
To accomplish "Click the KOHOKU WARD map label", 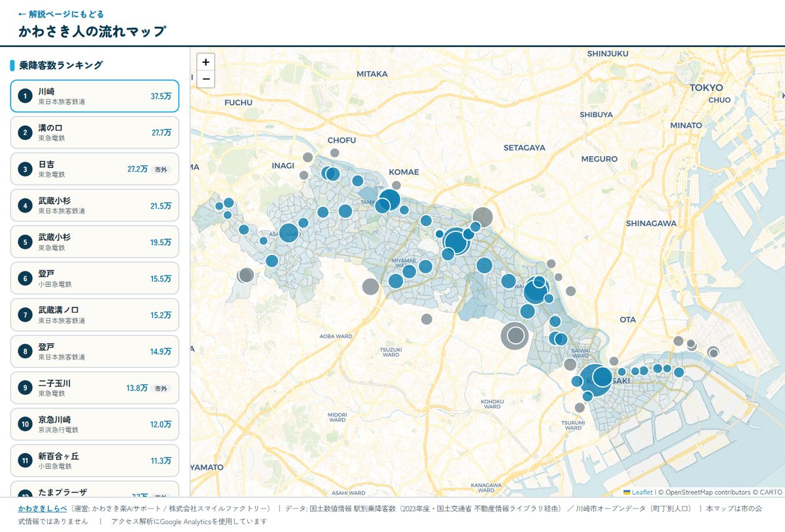I will point(491,404).
